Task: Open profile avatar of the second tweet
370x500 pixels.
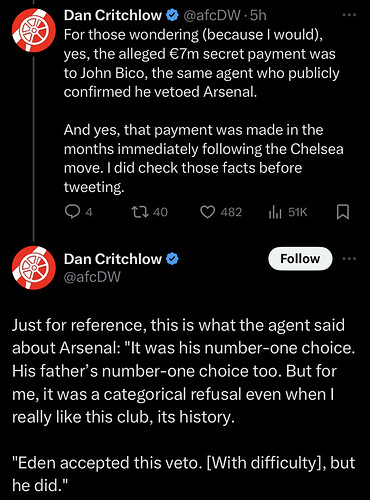Action: (x=34, y=268)
